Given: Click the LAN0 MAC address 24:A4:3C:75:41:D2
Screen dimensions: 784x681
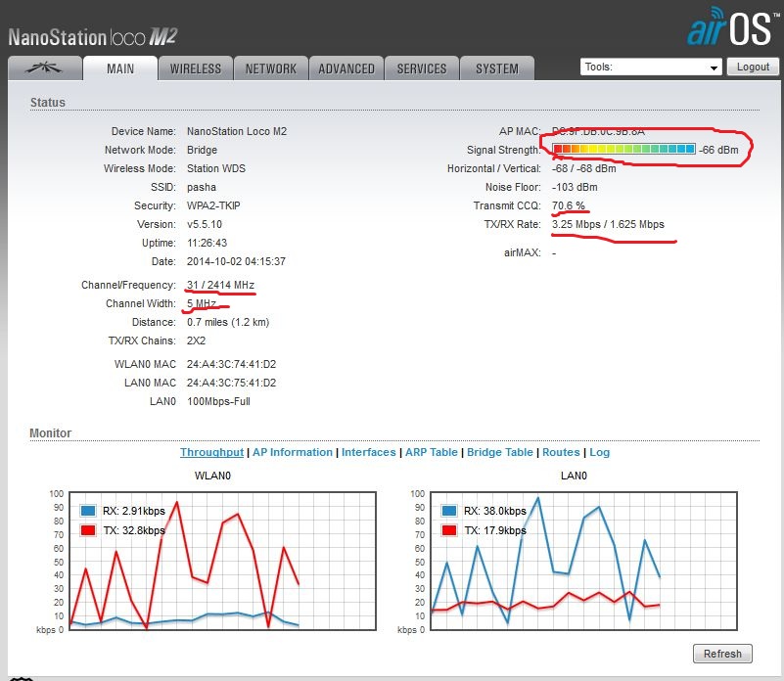Looking at the screenshot, I should coord(232,383).
